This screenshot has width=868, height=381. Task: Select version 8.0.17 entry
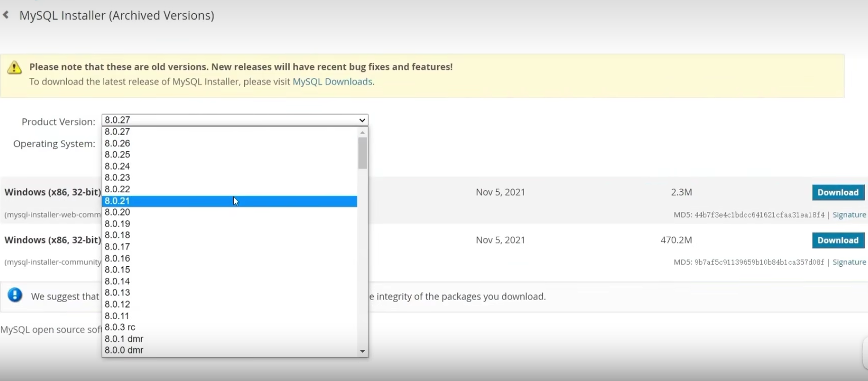[x=230, y=247]
